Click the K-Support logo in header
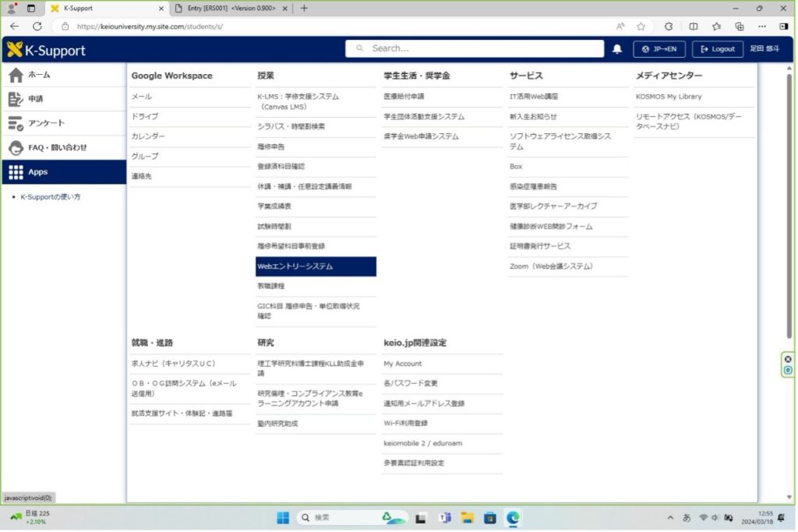798x532 pixels. pos(47,50)
